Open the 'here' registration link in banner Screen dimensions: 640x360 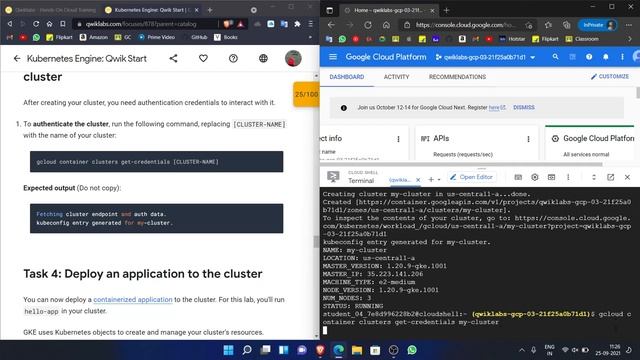pyautogui.click(x=494, y=107)
